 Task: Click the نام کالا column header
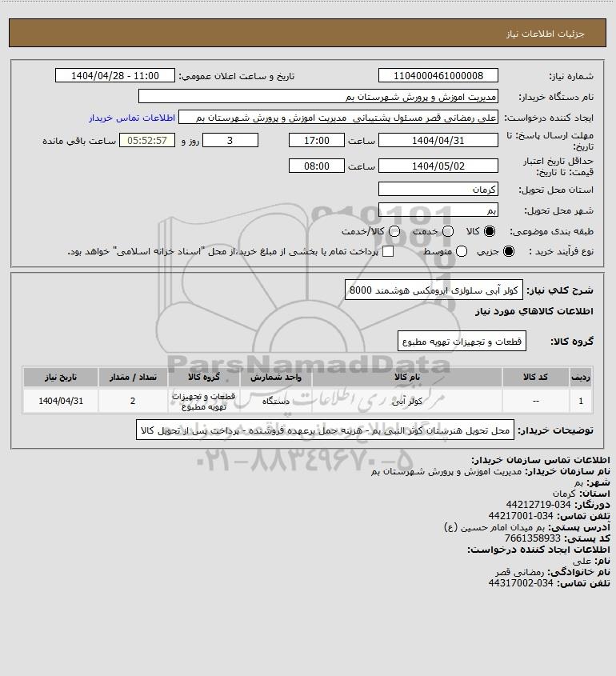point(407,378)
